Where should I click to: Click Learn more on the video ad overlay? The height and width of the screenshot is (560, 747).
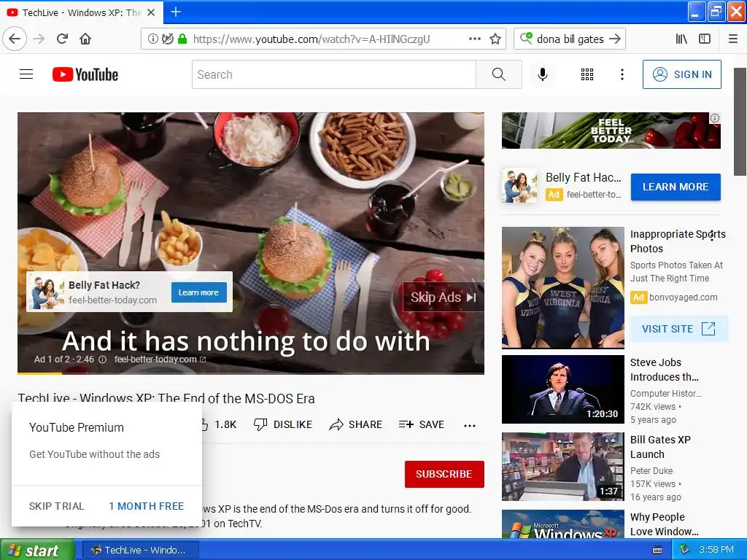(198, 292)
